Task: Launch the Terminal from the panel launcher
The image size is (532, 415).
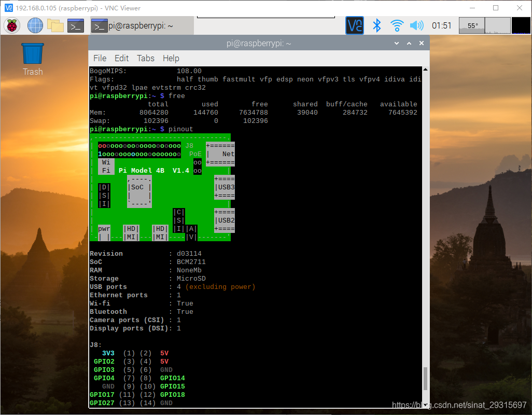Action: (76, 25)
